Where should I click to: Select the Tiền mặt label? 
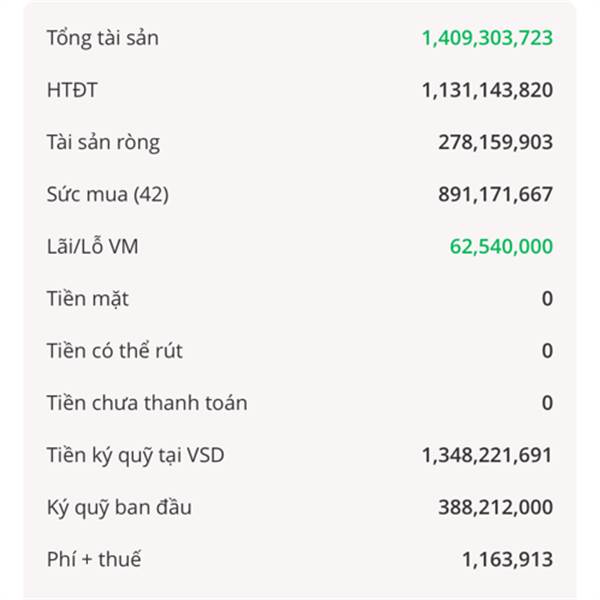point(88,299)
